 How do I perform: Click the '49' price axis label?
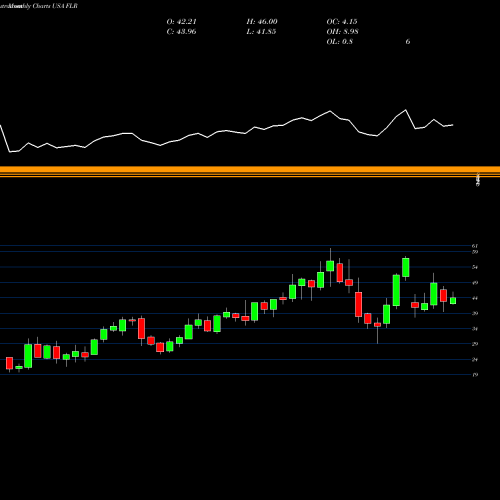pos(475,283)
